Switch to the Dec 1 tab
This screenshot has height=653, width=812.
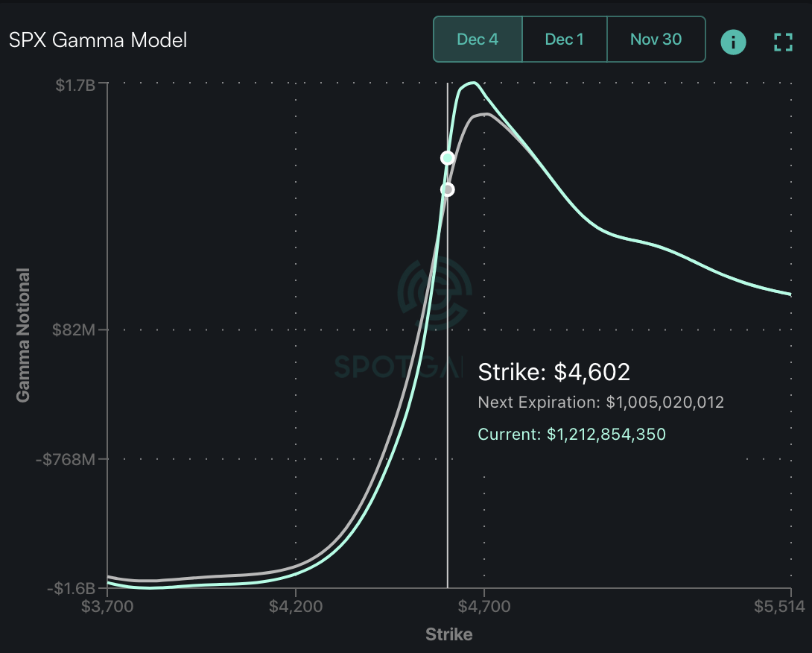click(x=565, y=40)
